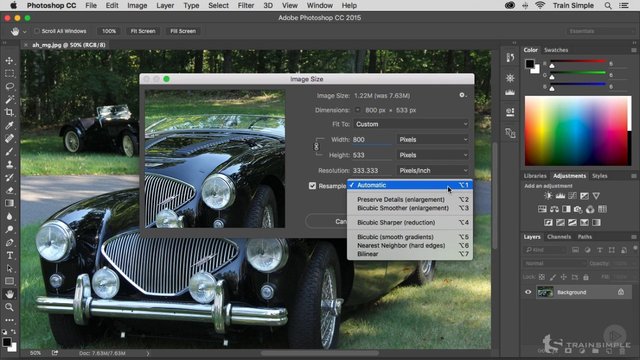Open the Layers panel menu
640x360 pixels.
tap(633, 237)
